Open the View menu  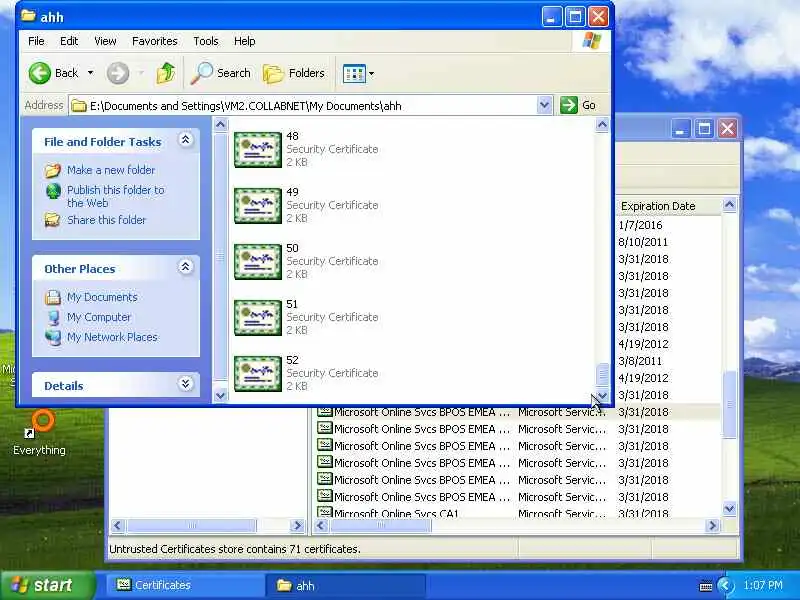(x=105, y=41)
